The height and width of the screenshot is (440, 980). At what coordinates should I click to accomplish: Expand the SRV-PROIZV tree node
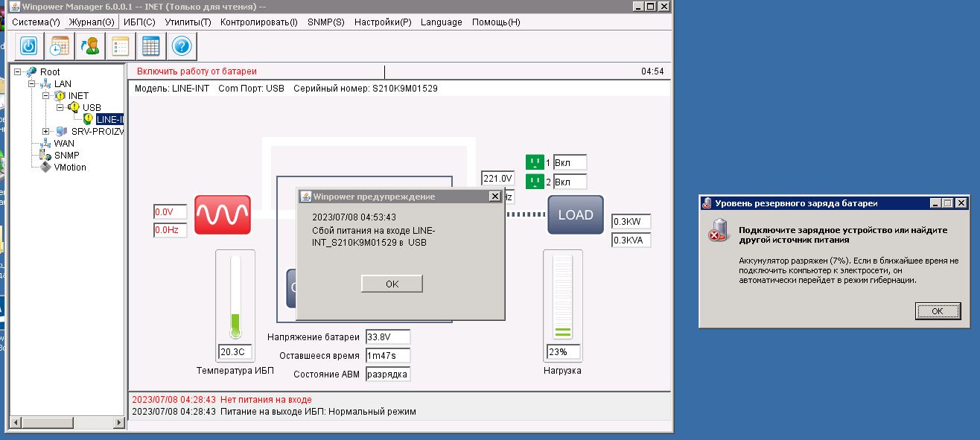click(46, 132)
